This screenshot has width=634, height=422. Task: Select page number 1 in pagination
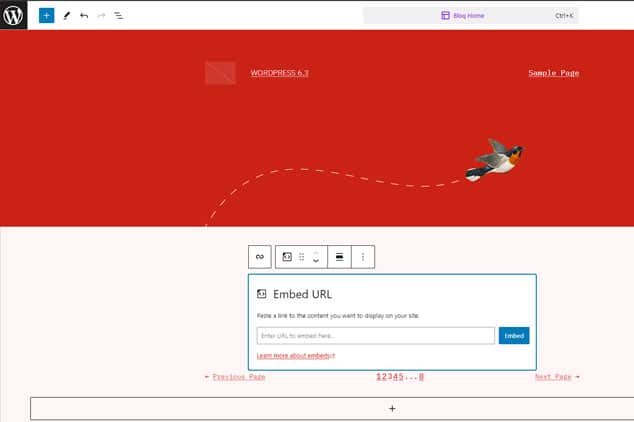coord(378,377)
